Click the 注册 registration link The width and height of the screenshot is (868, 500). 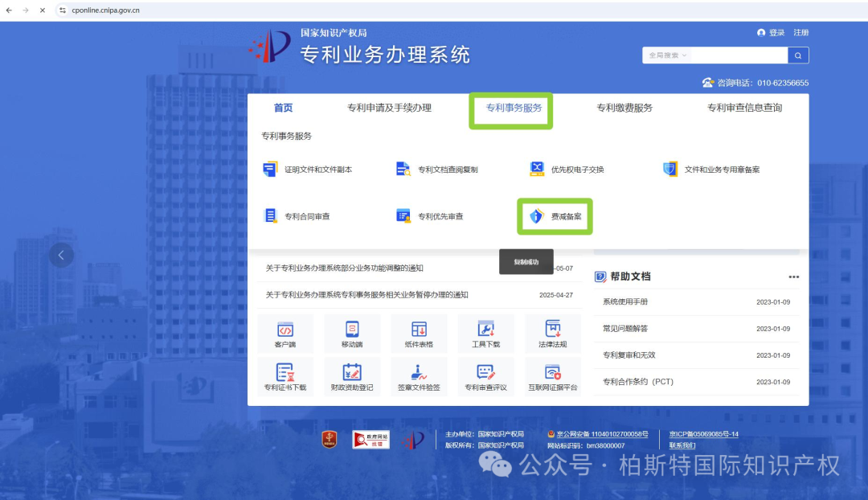pos(800,32)
